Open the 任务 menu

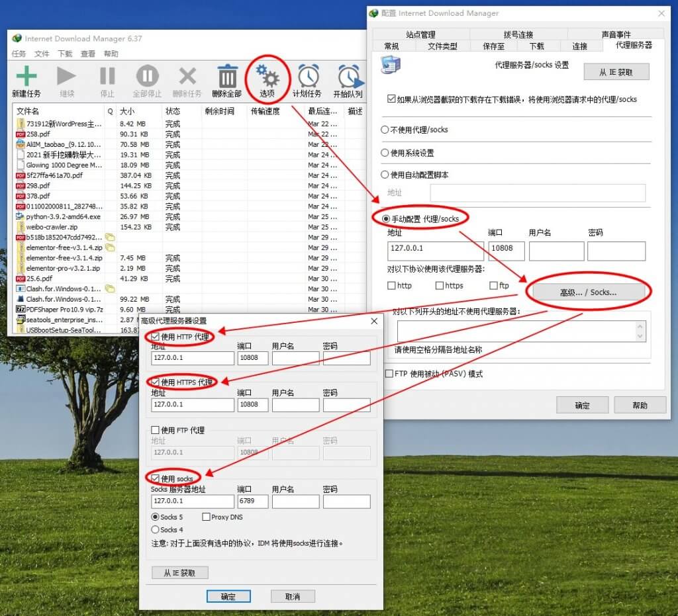click(19, 54)
